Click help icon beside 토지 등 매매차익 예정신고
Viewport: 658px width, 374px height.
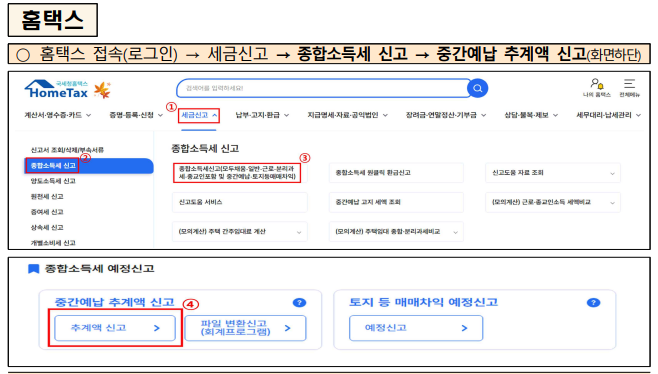click(593, 303)
